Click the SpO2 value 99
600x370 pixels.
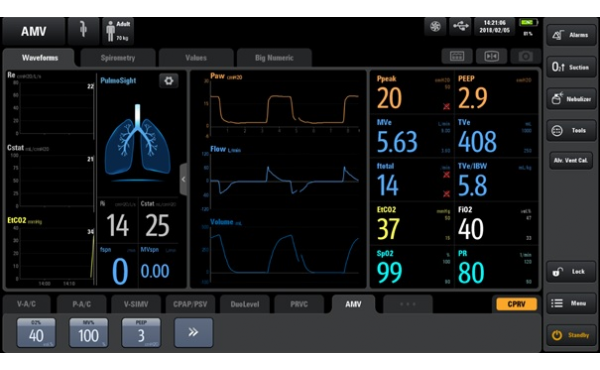(x=389, y=273)
